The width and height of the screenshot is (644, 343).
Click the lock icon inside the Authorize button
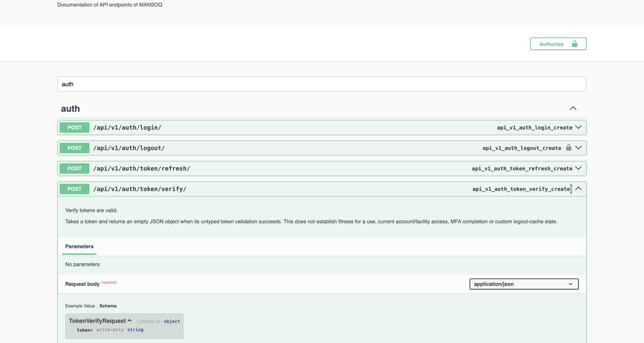[575, 44]
